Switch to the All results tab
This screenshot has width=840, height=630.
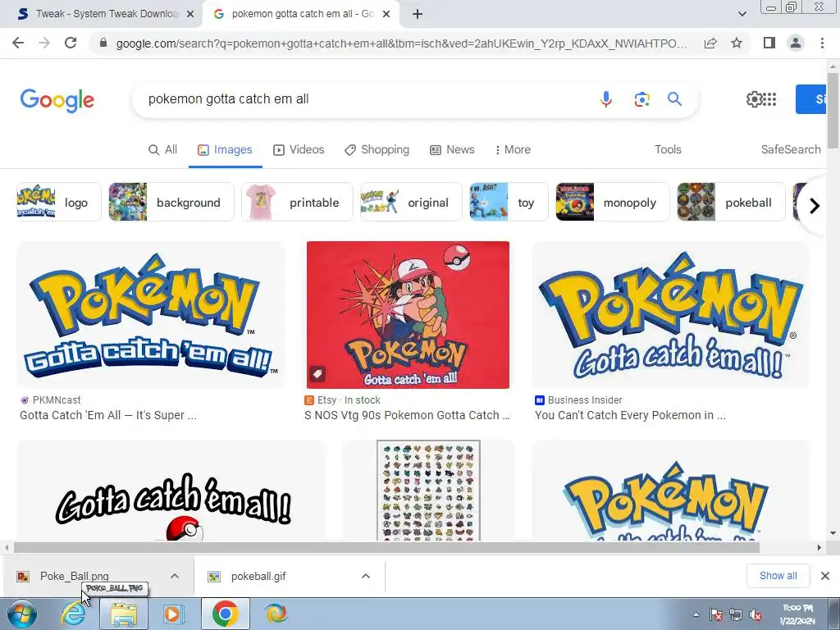click(x=163, y=149)
